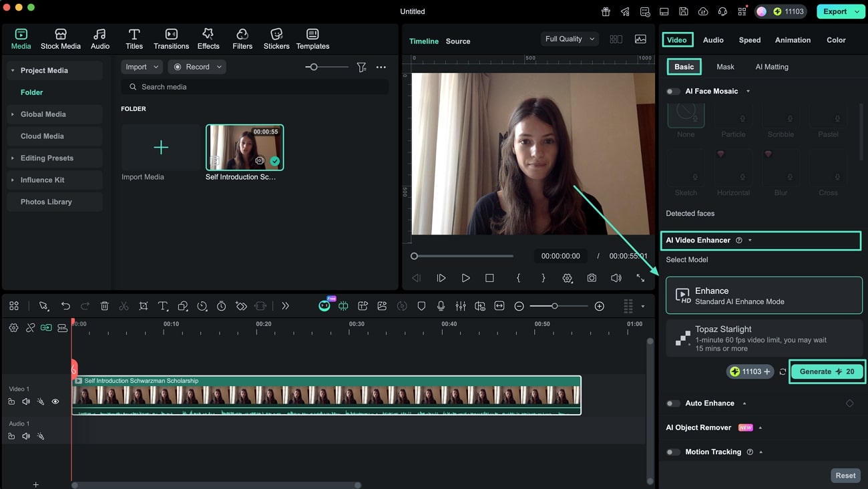This screenshot has height=489, width=868.
Task: Open the Color tab in the right panel
Action: [836, 39]
